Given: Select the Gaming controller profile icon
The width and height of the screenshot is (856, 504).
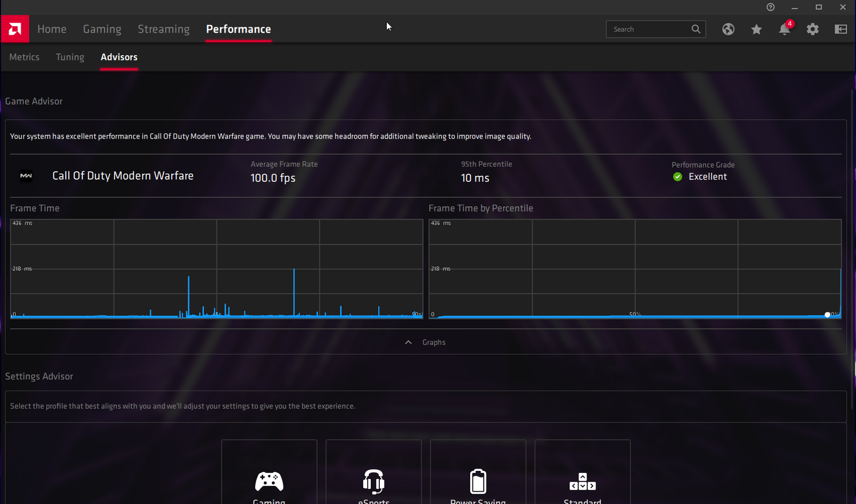Looking at the screenshot, I should tap(269, 482).
